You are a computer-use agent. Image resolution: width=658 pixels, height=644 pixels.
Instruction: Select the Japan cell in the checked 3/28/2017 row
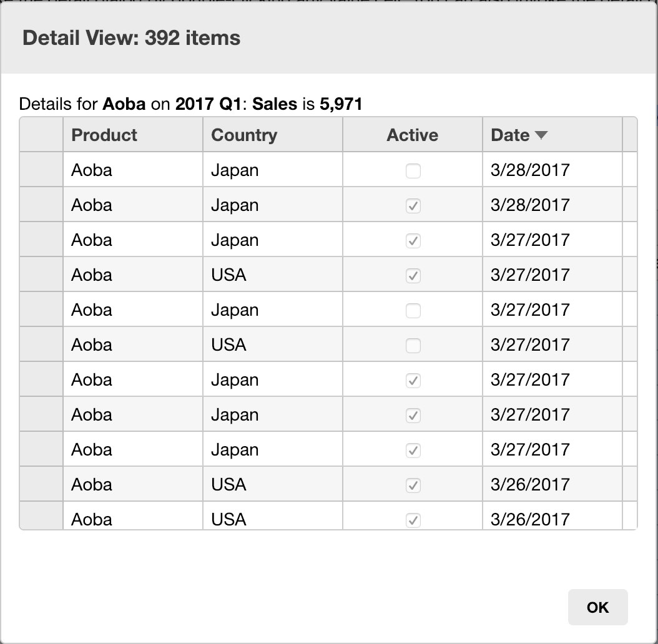[273, 204]
